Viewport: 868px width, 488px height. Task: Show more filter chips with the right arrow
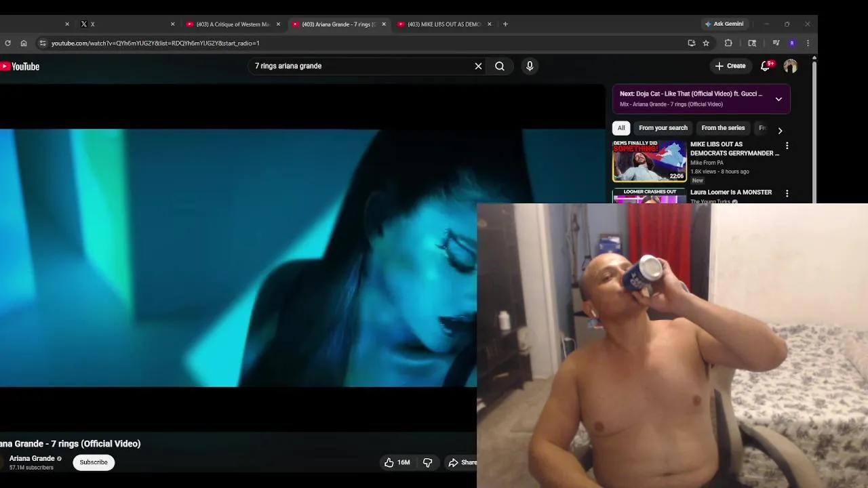coord(780,130)
